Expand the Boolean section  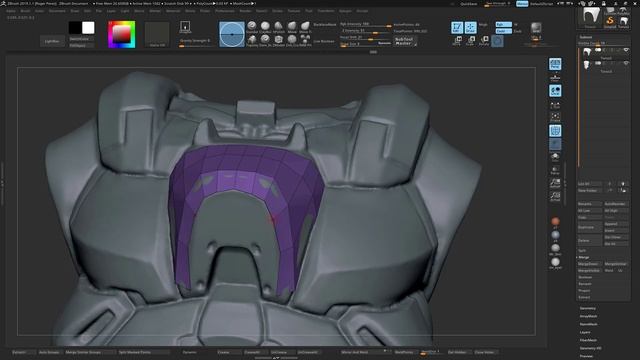point(585,277)
